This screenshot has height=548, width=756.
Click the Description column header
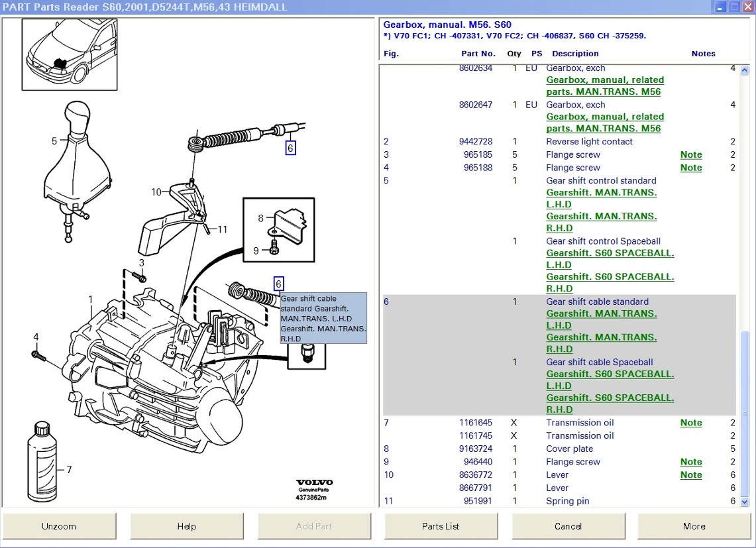tap(575, 54)
